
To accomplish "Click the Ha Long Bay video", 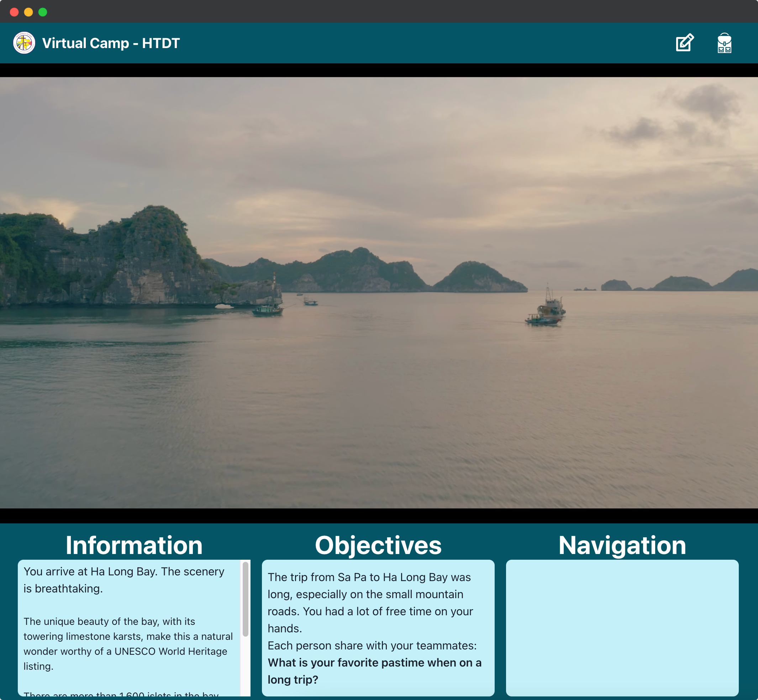I will (x=379, y=293).
